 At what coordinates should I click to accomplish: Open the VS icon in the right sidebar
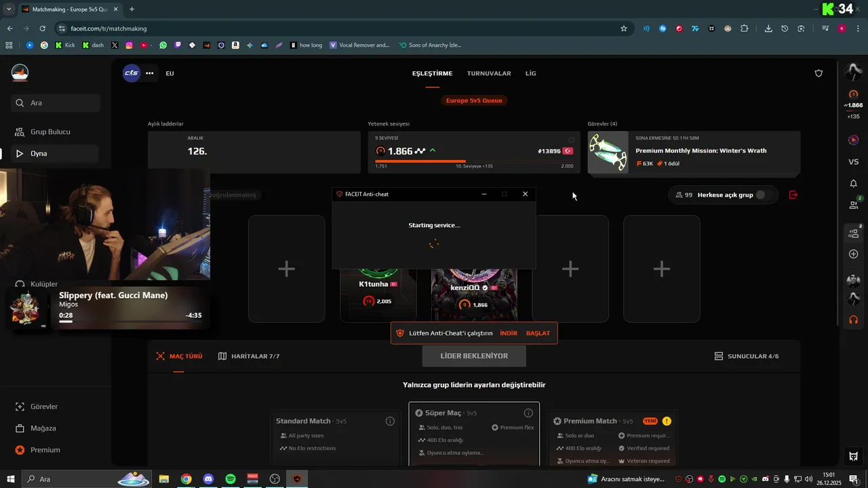[854, 161]
